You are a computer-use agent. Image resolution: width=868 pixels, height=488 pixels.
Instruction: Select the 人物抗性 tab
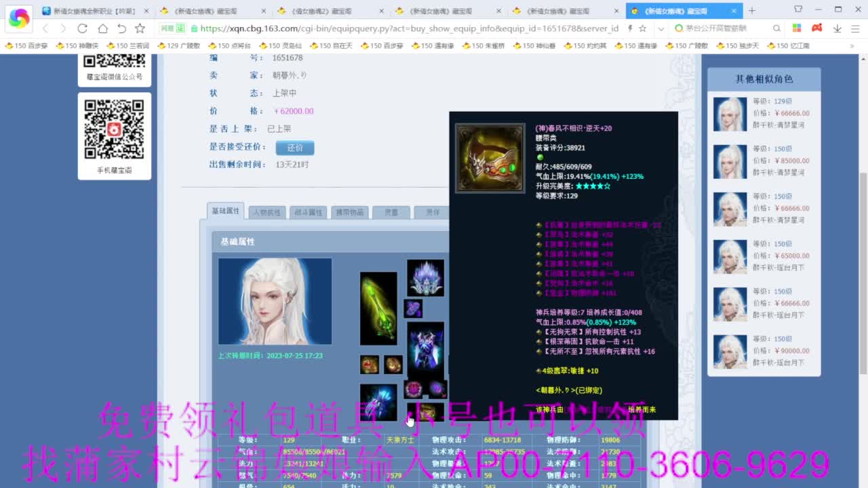[267, 212]
